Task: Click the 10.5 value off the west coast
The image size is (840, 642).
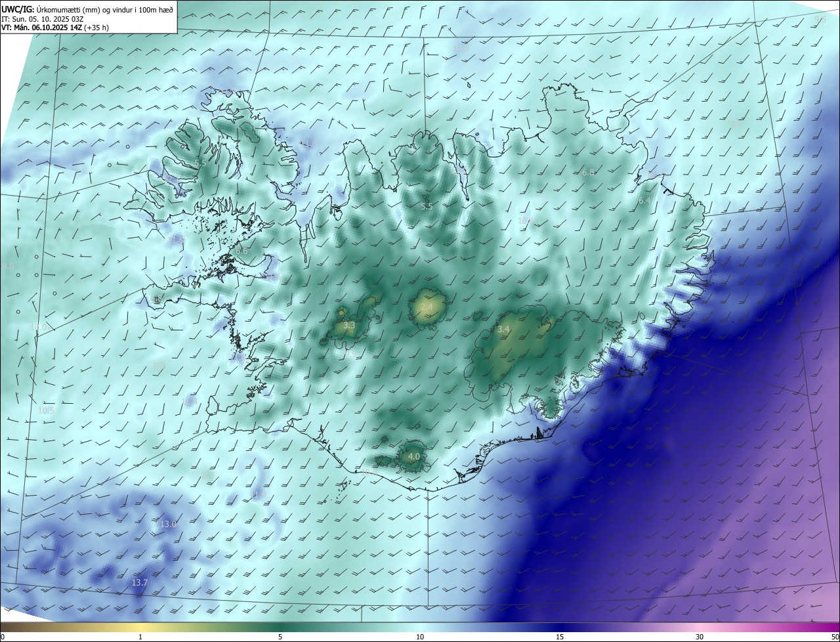Action: pyautogui.click(x=46, y=410)
